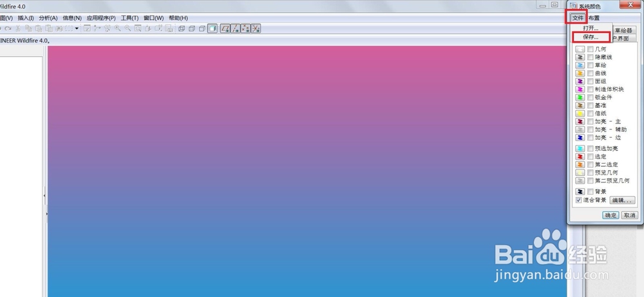Click the copy icon in toolbar

28,28
